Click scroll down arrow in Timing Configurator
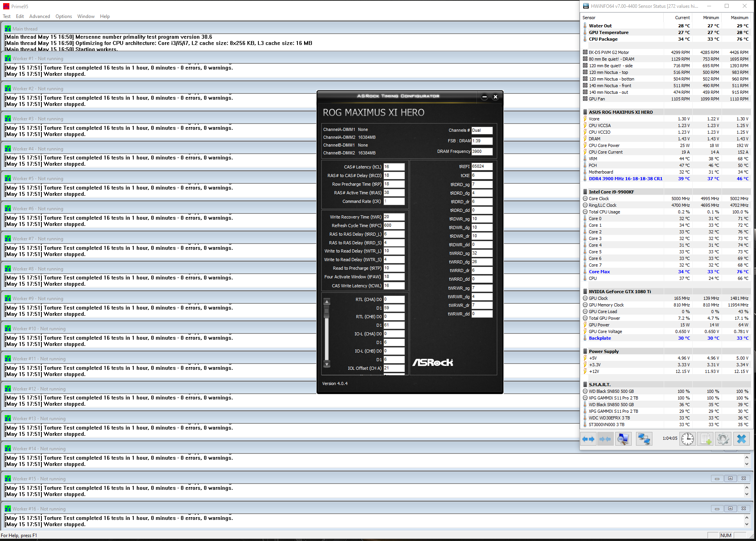The image size is (756, 541). (327, 364)
